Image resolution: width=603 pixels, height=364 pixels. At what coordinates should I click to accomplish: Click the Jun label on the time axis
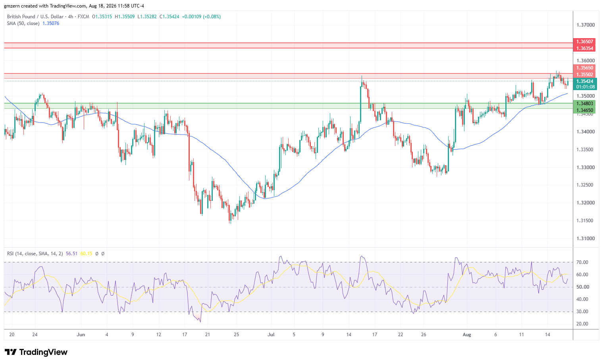(x=81, y=335)
